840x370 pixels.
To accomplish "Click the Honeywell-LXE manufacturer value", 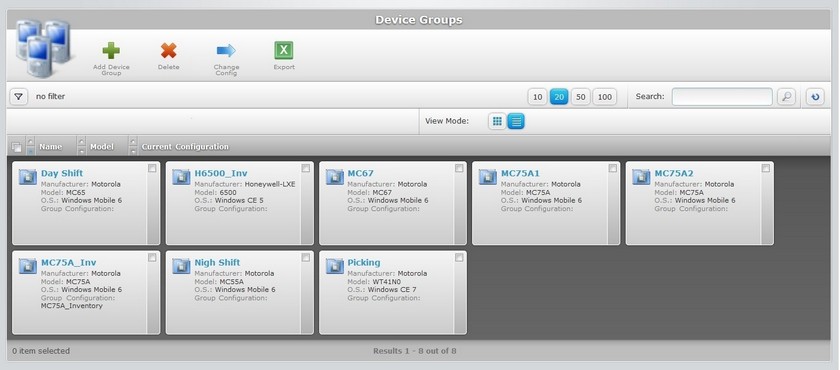I will coord(270,184).
